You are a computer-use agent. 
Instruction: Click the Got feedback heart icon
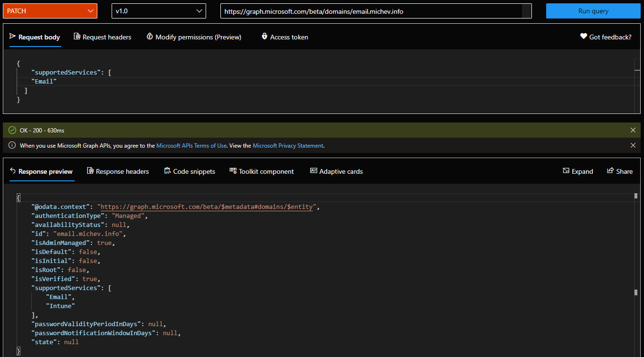tap(583, 37)
